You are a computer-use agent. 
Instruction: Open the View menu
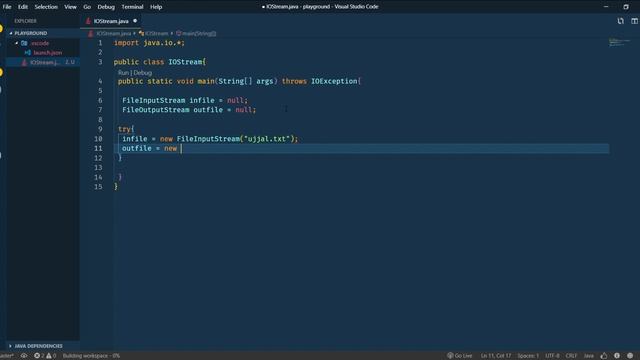point(70,7)
